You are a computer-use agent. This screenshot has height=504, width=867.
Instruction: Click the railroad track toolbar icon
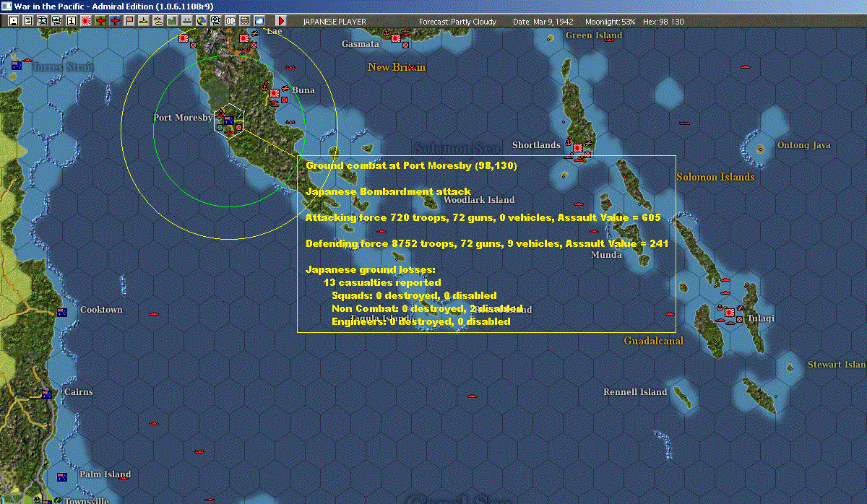point(245,21)
